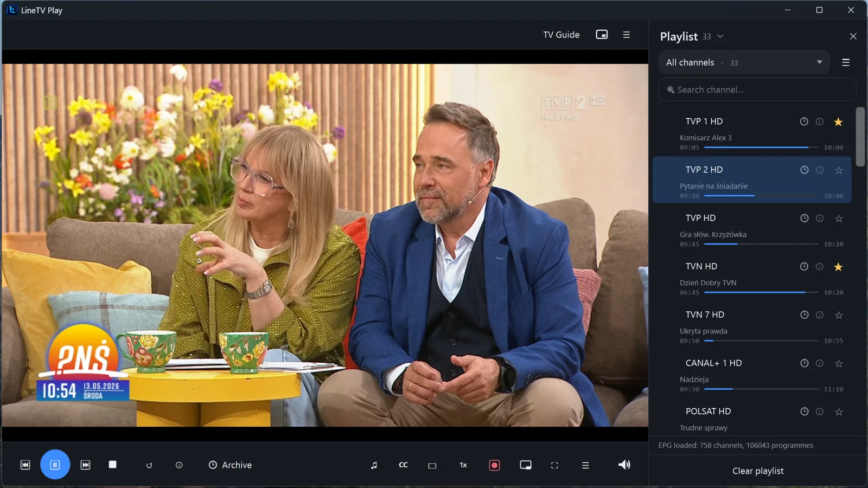This screenshot has height=488, width=868.
Task: Favorite the POLSAT HD channel
Action: tap(839, 412)
